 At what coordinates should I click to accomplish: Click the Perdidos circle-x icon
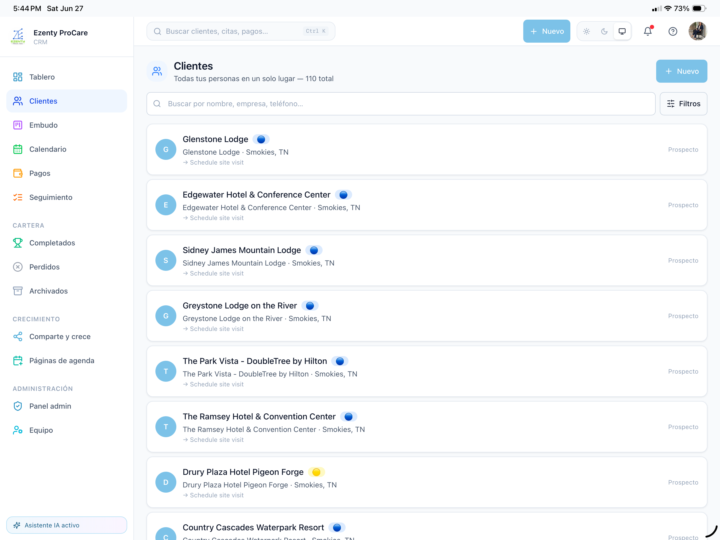point(17,267)
